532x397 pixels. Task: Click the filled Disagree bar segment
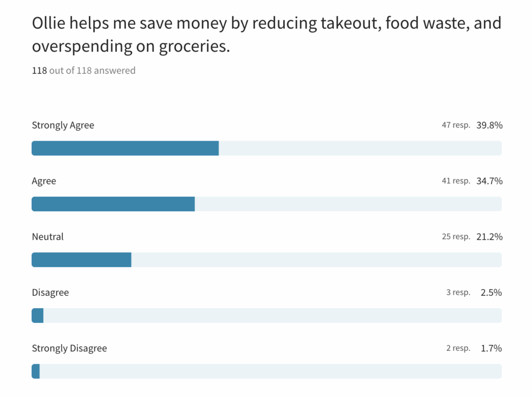[x=37, y=316]
